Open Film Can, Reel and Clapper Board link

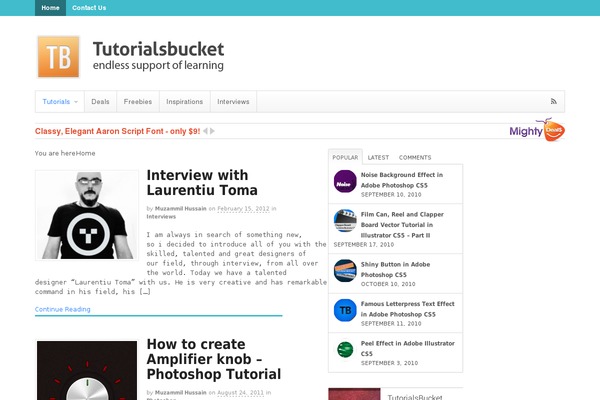click(402, 225)
